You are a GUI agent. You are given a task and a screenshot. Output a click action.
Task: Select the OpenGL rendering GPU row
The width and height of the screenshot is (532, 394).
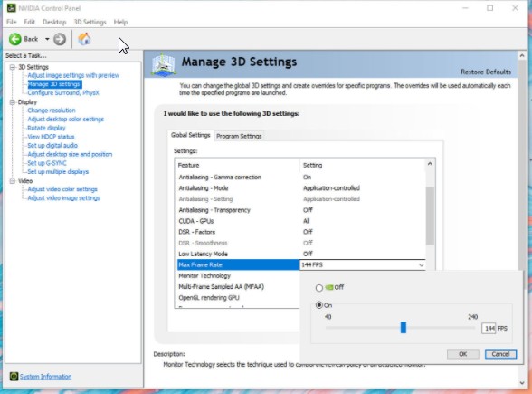tap(238, 298)
